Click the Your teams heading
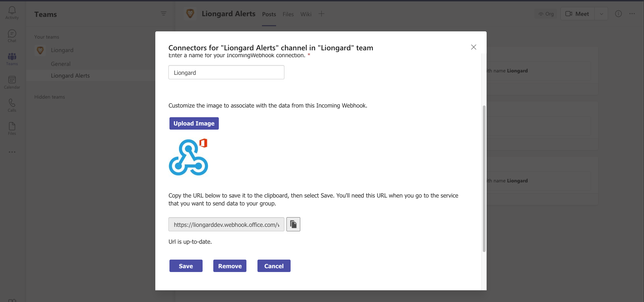Viewport: 644px width, 302px height. pos(47,37)
